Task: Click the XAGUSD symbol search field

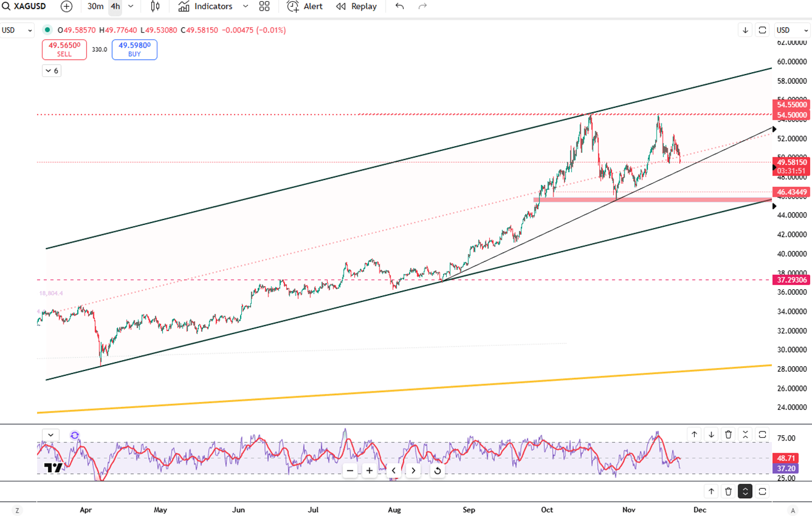Action: [25, 6]
